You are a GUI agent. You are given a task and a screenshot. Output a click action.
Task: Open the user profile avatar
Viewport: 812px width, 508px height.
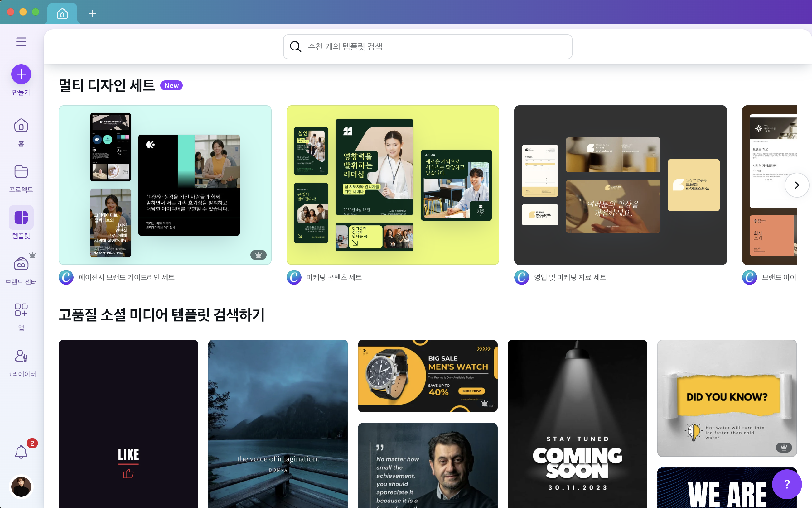[21, 486]
